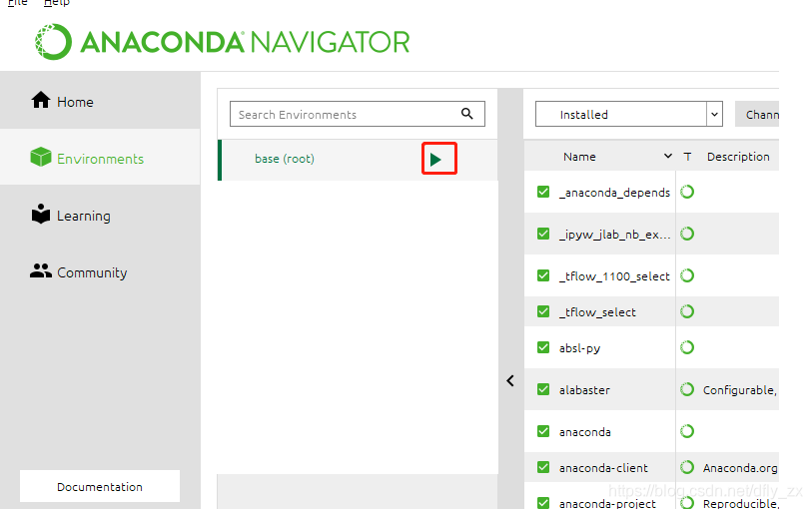Click the Documentation button
Screen dimensions: 812x509
click(100, 486)
